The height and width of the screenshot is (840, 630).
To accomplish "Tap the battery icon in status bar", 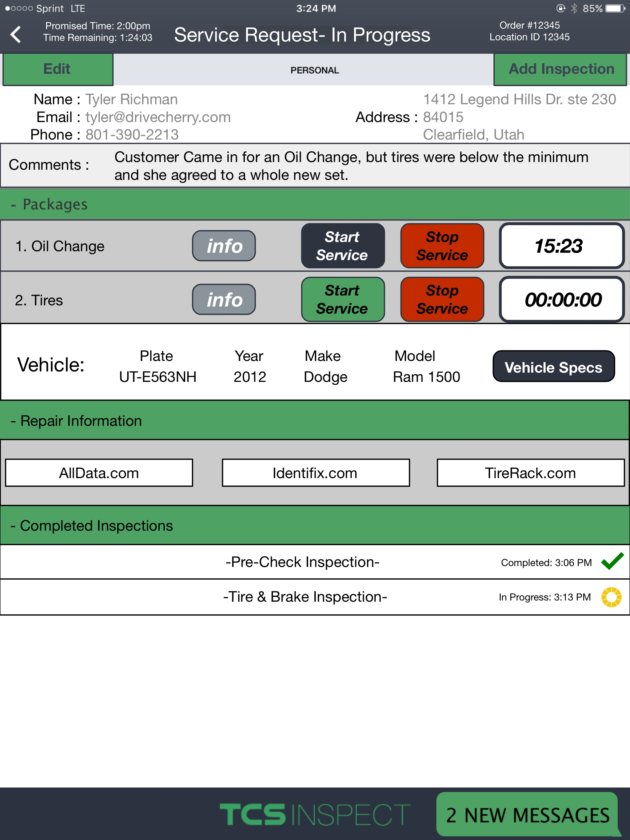I will (615, 8).
